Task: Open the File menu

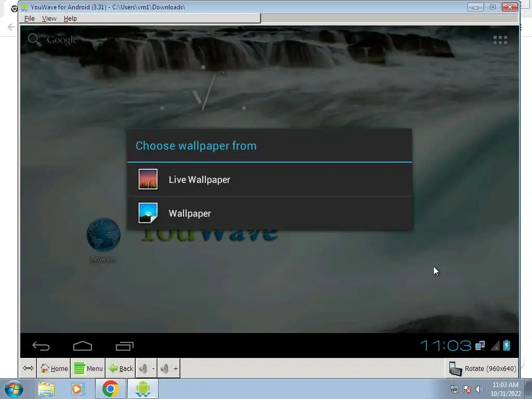Action: pos(30,18)
